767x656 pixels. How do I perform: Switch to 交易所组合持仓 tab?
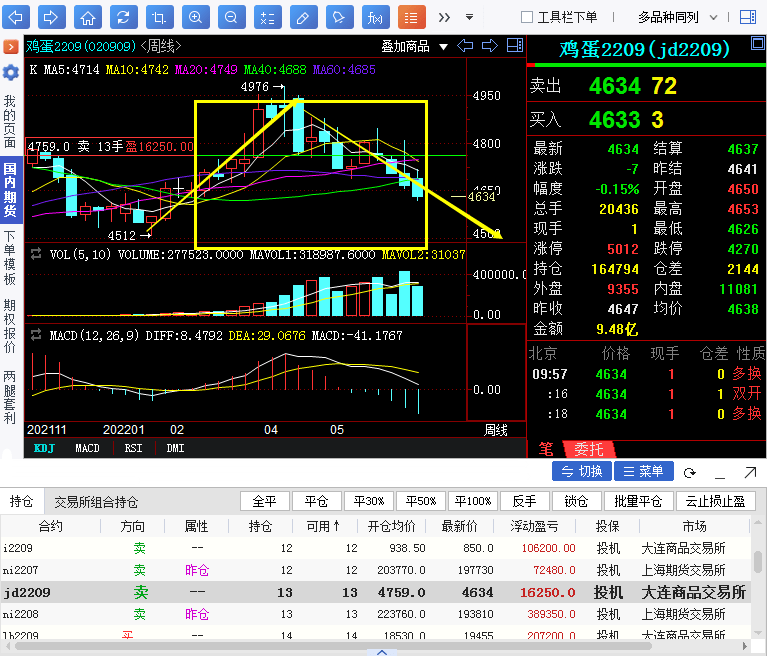pyautogui.click(x=96, y=502)
